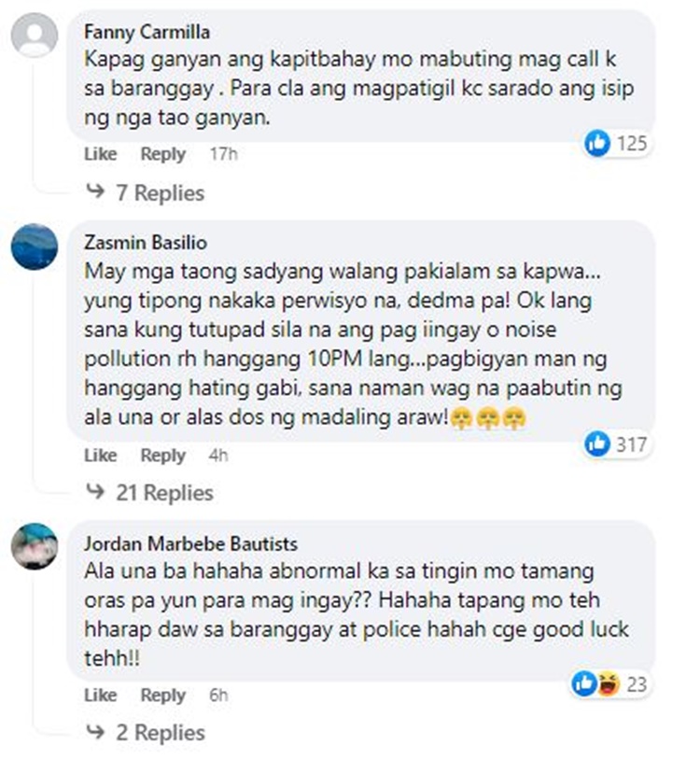Open the Zasmin Basilio name link
The height and width of the screenshot is (760, 700).
[x=146, y=243]
